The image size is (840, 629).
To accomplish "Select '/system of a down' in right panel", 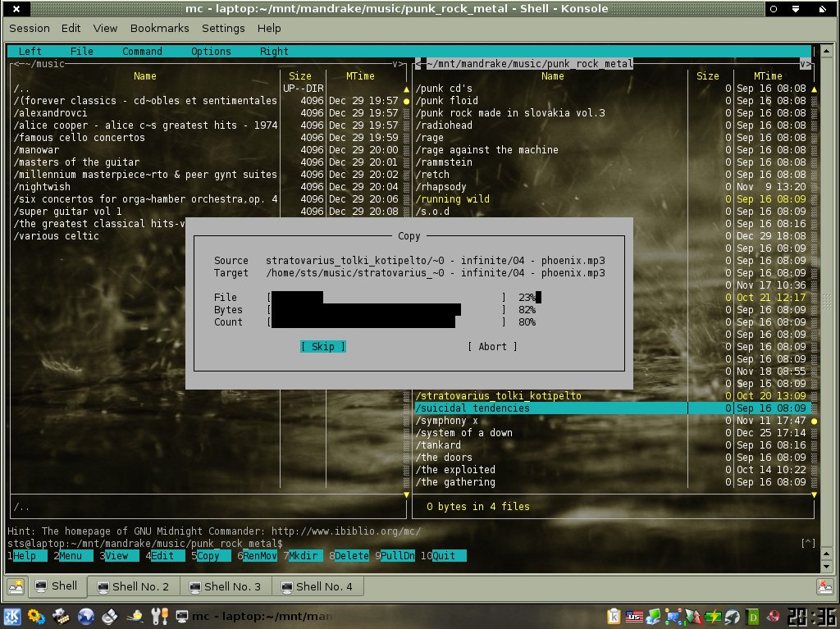I will point(464,433).
